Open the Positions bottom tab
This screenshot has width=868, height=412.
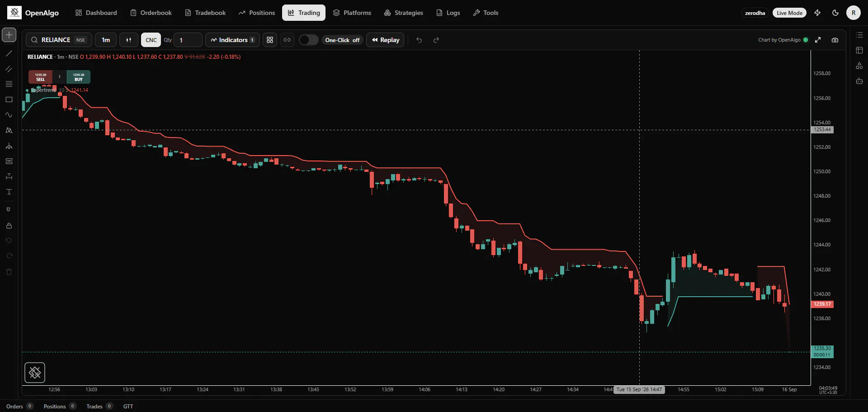[x=60, y=406]
